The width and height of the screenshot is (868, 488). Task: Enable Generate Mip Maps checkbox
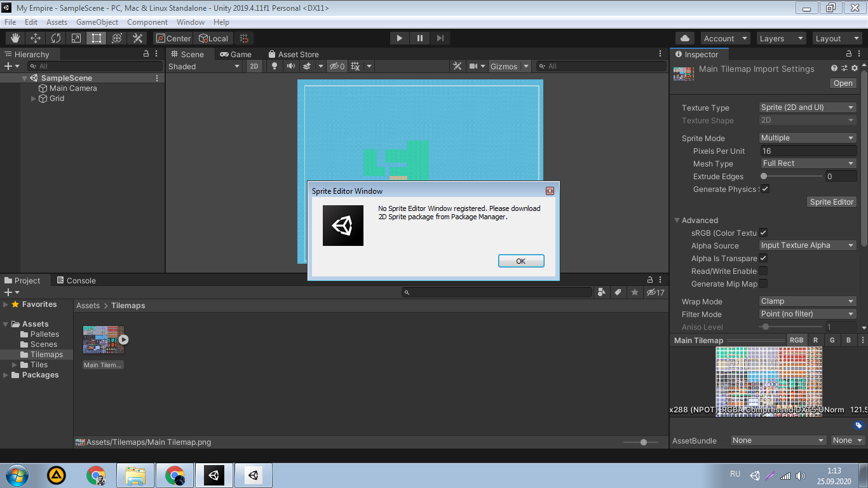(763, 283)
